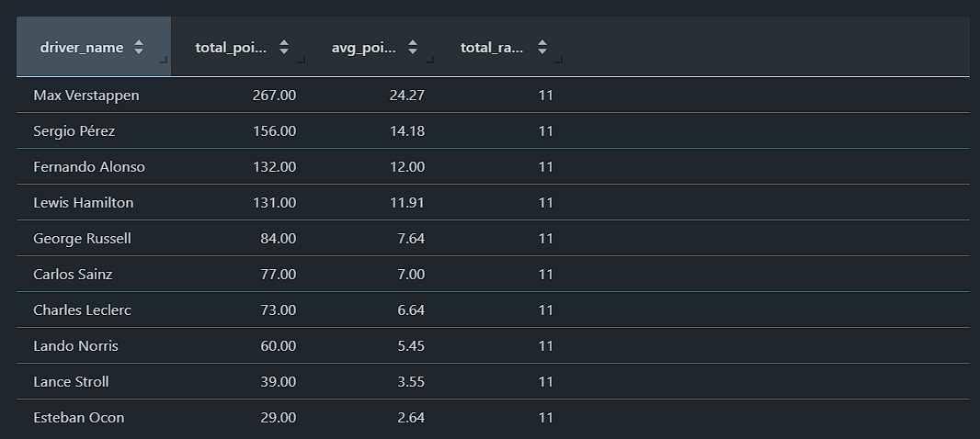The width and height of the screenshot is (980, 439).
Task: Select the total_ra... header label
Action: click(492, 48)
